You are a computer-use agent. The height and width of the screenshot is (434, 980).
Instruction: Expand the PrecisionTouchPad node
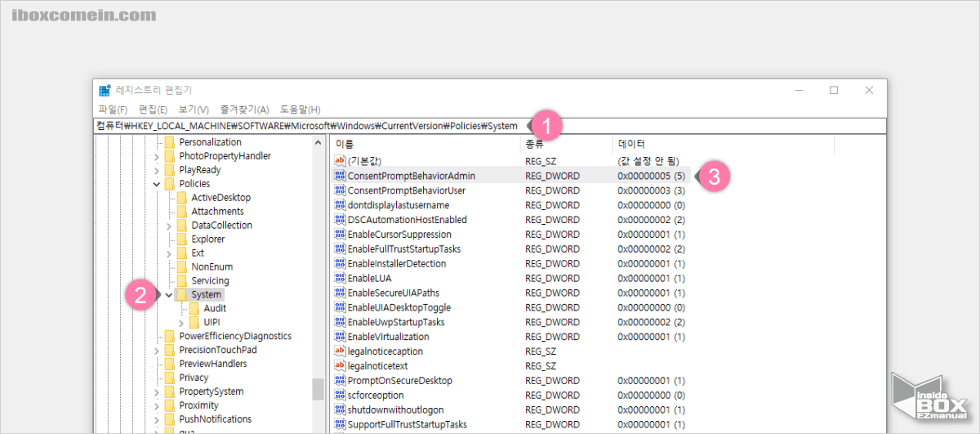(x=157, y=350)
